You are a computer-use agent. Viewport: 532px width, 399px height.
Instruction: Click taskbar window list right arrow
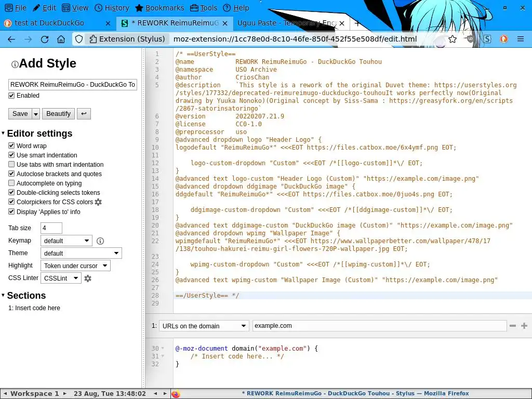[165, 394]
